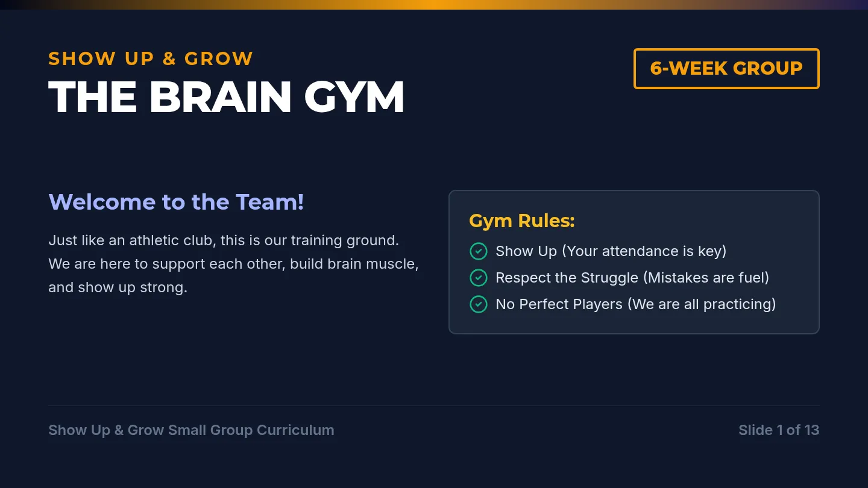Click the Slide 1 of 13 indicator
The height and width of the screenshot is (488, 868).
point(779,430)
